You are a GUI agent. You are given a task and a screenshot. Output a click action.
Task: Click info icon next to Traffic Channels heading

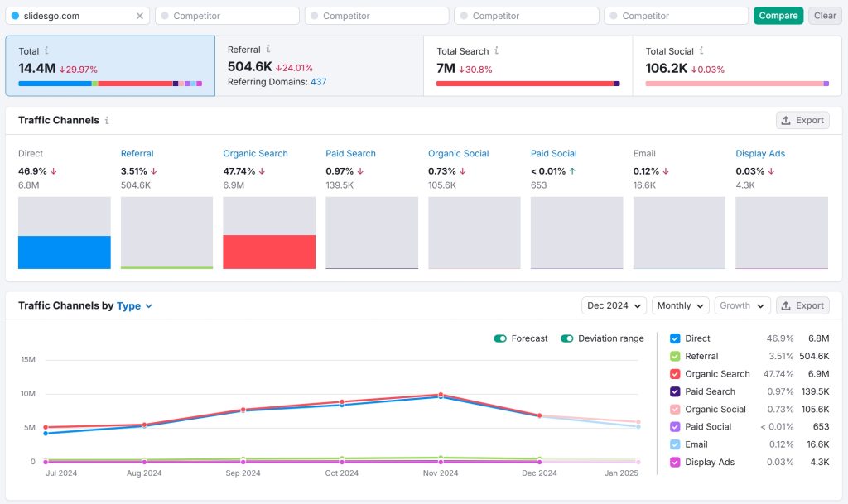click(107, 121)
